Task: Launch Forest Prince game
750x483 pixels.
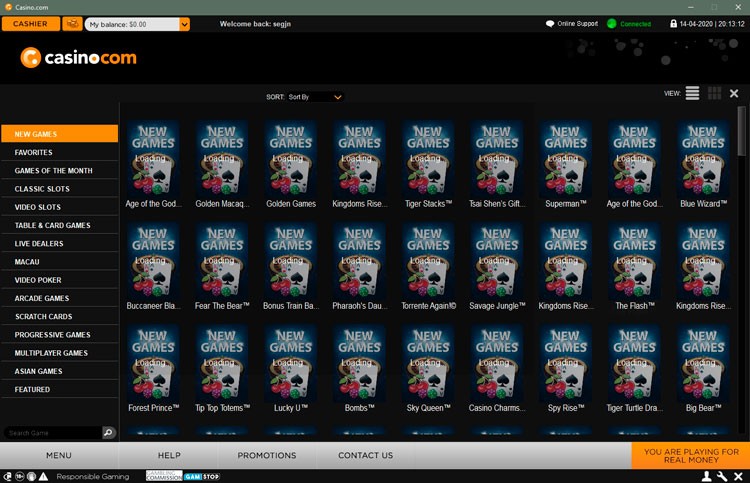Action: [153, 368]
